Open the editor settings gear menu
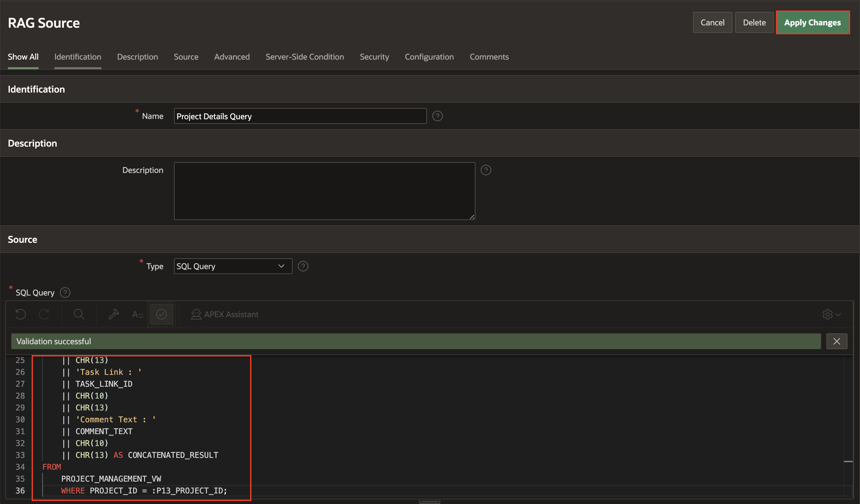Screen dimensions: 860x504 831,314
